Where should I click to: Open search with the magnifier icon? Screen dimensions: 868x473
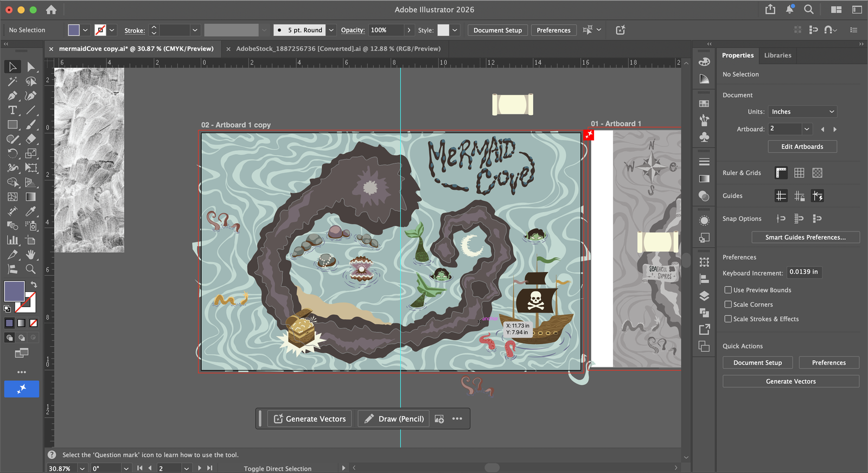(x=808, y=9)
